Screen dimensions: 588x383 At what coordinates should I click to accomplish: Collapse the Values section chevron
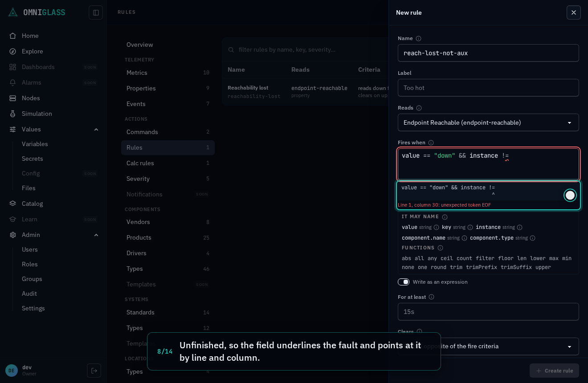(x=96, y=129)
